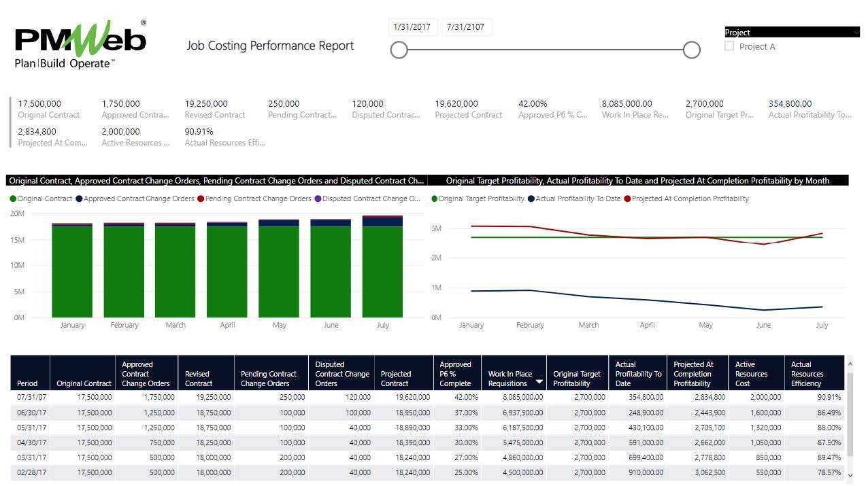This screenshot has height=486, width=868.
Task: Click the Approved Contract Change Orders legend marker
Action: pos(79,199)
